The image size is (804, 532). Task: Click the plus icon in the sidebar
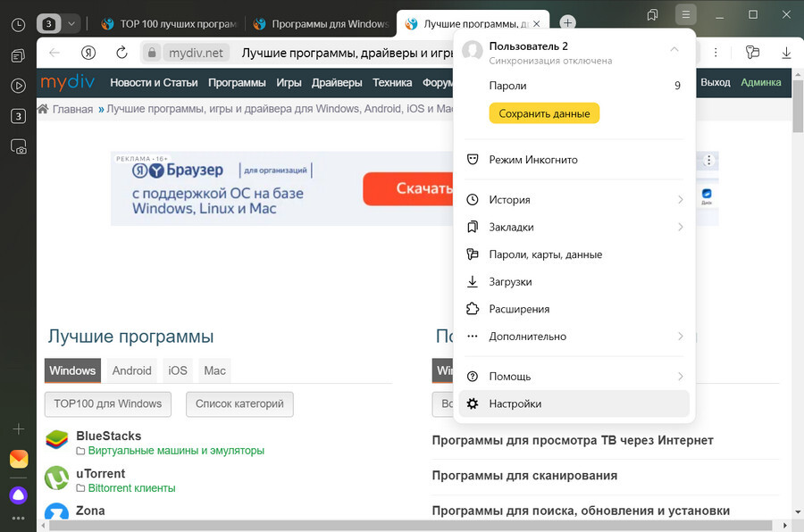point(19,429)
